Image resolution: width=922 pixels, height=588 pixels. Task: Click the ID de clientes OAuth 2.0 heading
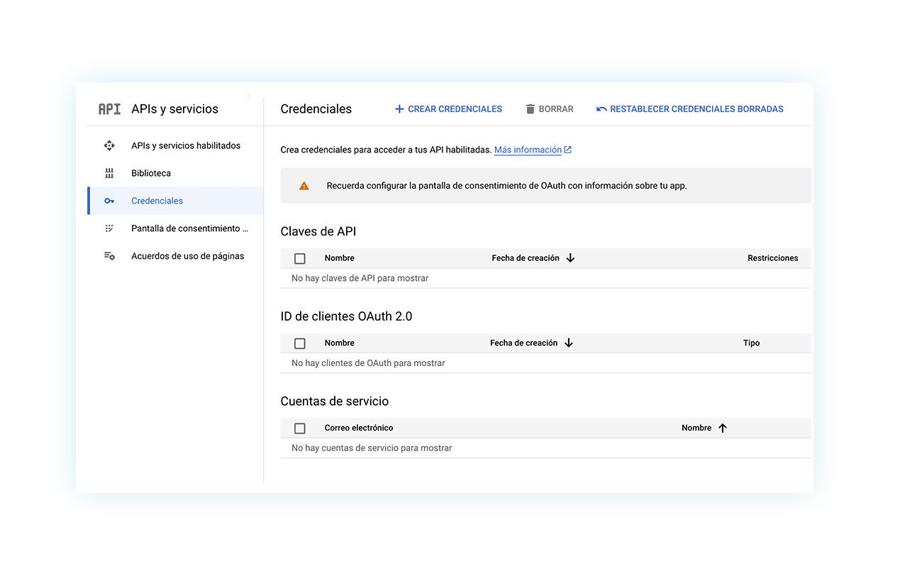point(346,316)
